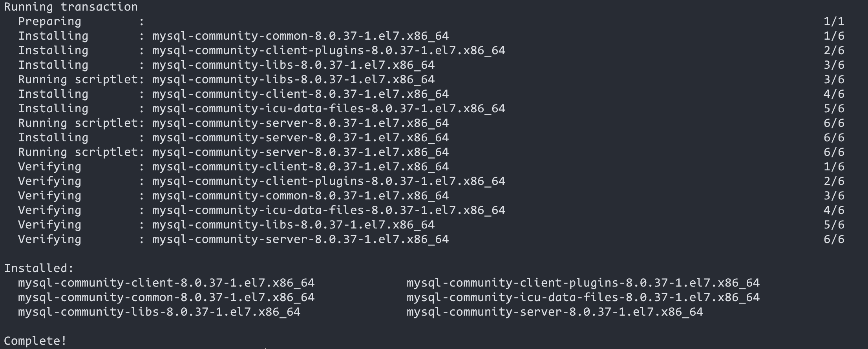Click the 5/6 counter on the Installing icu-data-files line
Image resolution: width=868 pixels, height=349 pixels.
[x=833, y=109]
